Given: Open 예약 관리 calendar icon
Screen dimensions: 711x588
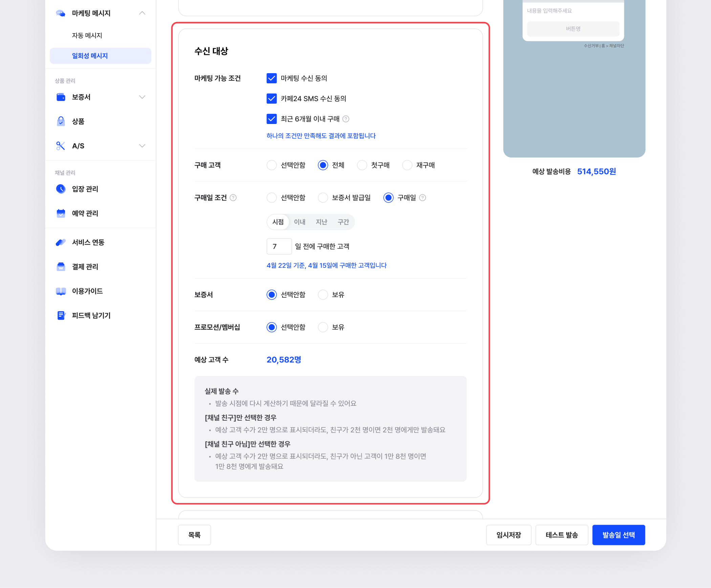Looking at the screenshot, I should tap(61, 213).
